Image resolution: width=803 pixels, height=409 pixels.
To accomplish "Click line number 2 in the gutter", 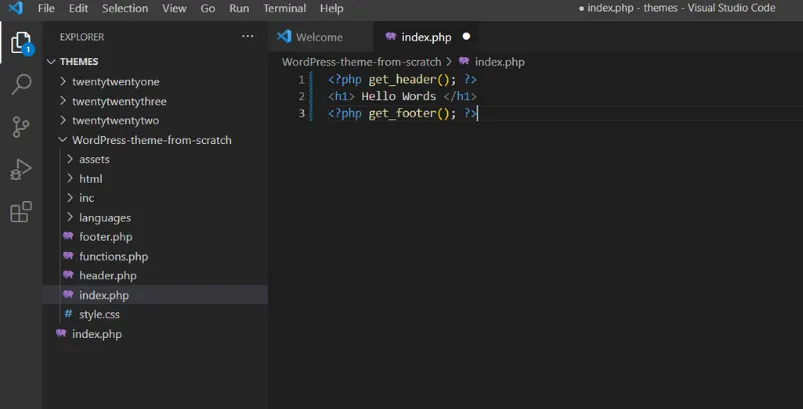I will click(302, 96).
